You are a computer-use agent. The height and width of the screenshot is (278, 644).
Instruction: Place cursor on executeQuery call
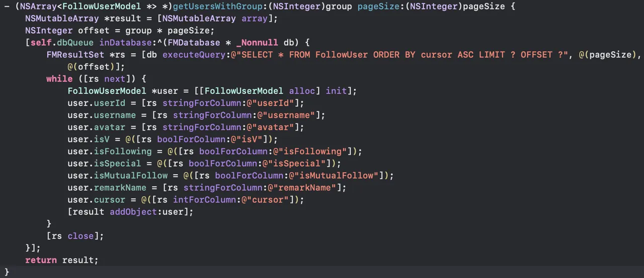point(194,55)
